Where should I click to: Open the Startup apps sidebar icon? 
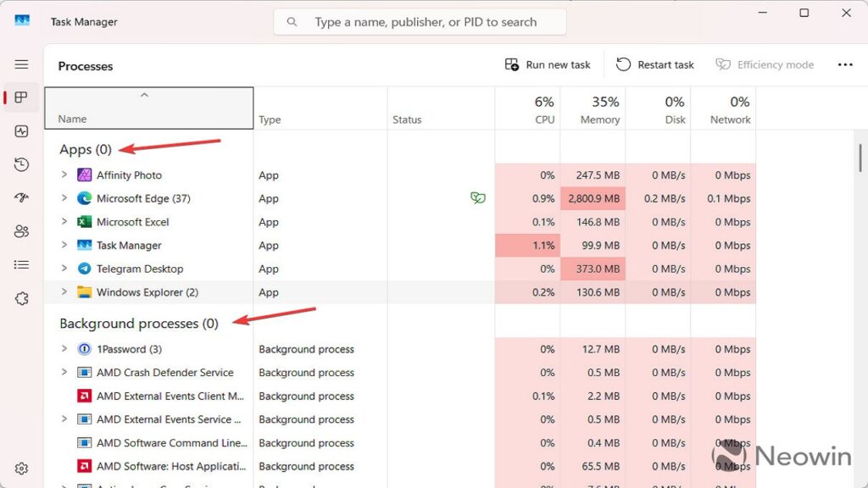pyautogui.click(x=21, y=197)
